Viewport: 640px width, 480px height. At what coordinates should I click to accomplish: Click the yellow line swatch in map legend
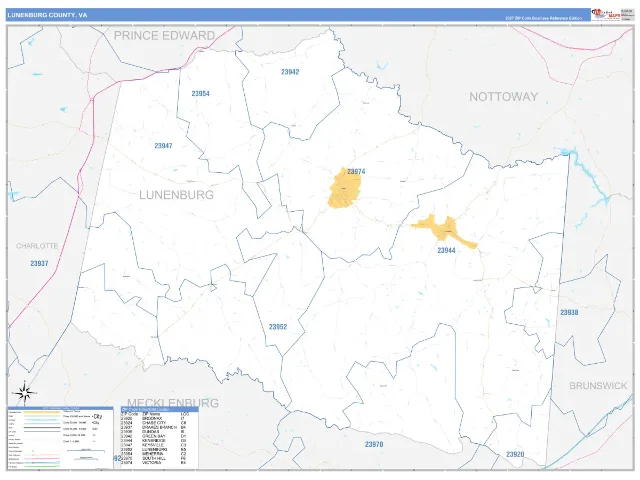(x=42, y=412)
